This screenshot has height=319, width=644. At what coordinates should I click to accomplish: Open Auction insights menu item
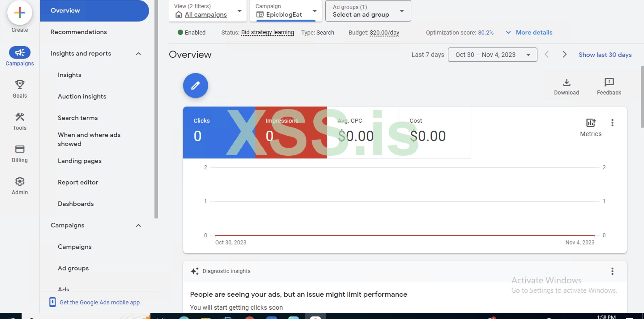pos(82,96)
